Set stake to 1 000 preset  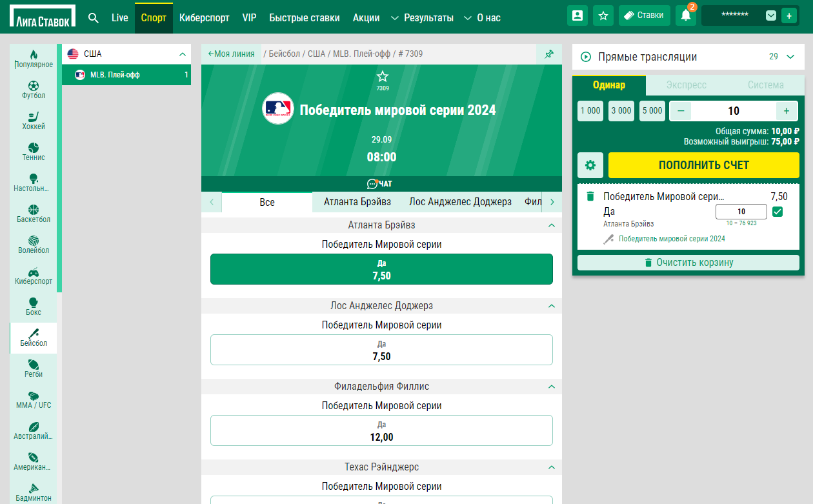[x=590, y=111]
